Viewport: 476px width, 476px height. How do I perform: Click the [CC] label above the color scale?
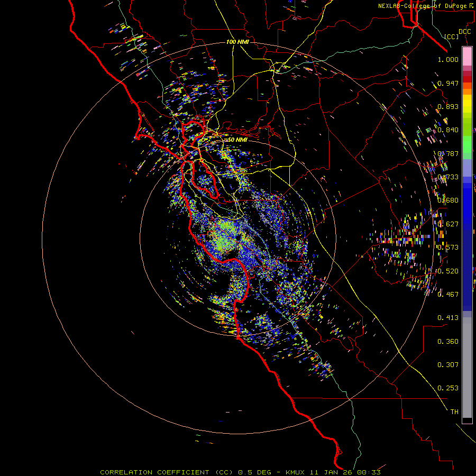(452, 36)
